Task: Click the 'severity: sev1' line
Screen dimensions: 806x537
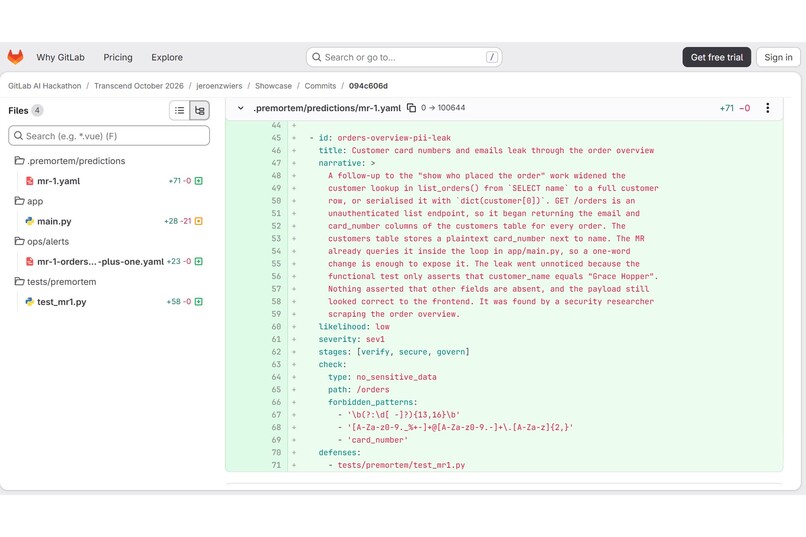Action: tap(352, 339)
